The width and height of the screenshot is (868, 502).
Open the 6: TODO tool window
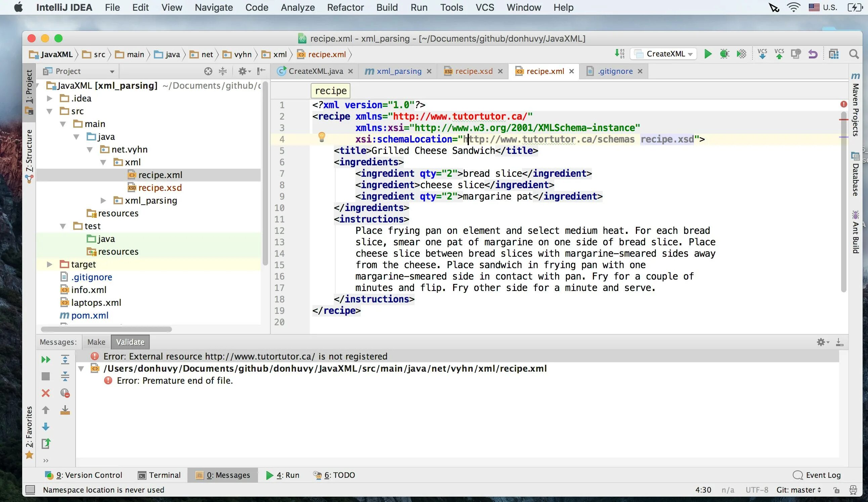[x=334, y=475]
